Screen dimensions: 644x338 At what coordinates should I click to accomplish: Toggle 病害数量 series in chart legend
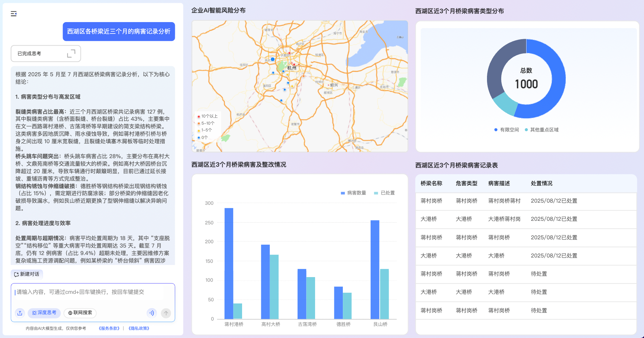click(x=353, y=193)
